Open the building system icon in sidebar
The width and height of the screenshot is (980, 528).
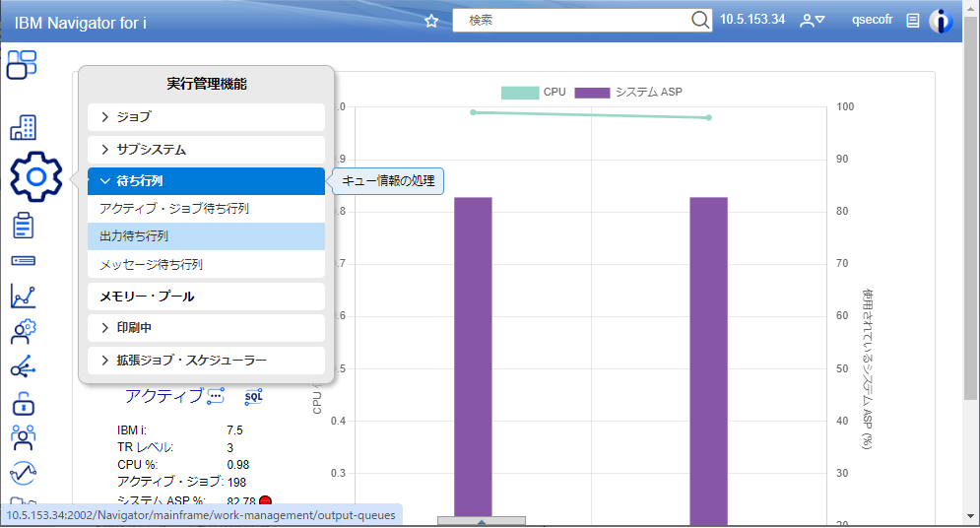click(x=23, y=127)
